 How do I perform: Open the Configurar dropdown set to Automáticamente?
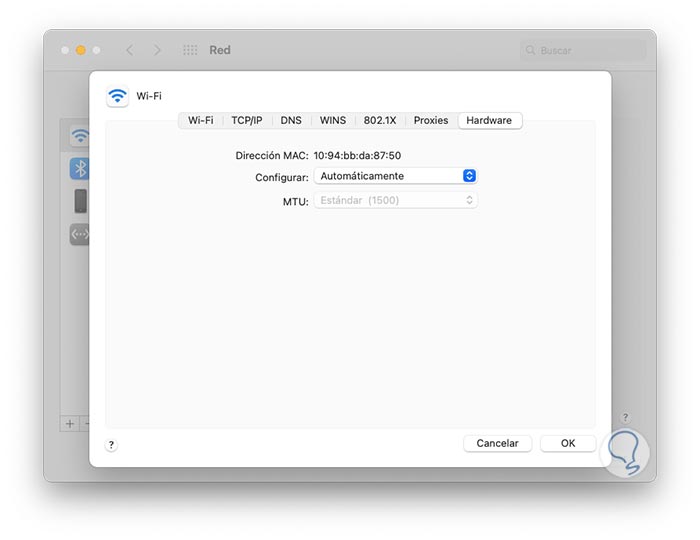pos(396,176)
